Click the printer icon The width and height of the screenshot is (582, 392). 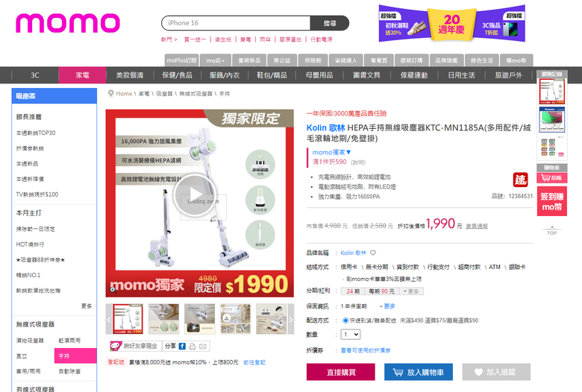tap(193, 347)
